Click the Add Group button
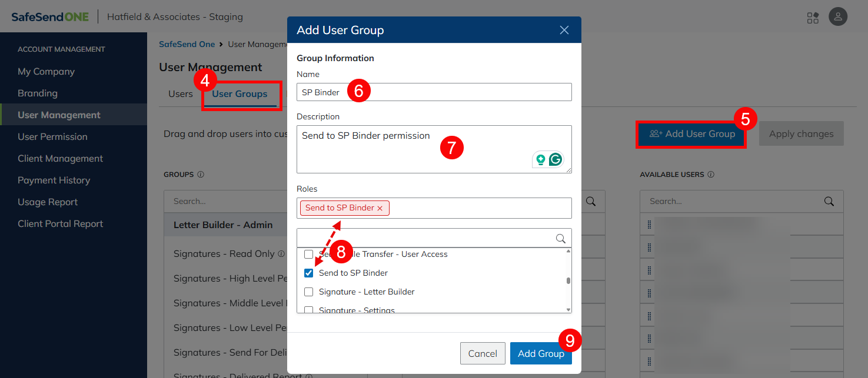 pyautogui.click(x=541, y=353)
